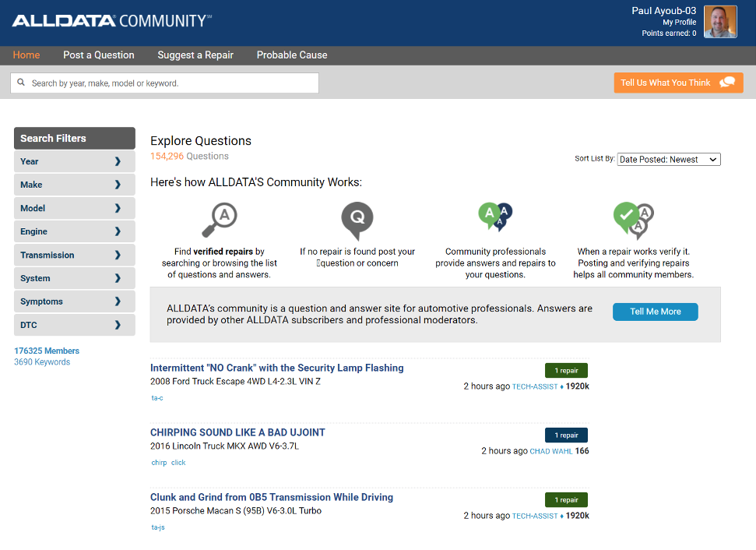Open the 3690 Keywords link
Image resolution: width=756 pixels, height=550 pixels.
tap(42, 361)
